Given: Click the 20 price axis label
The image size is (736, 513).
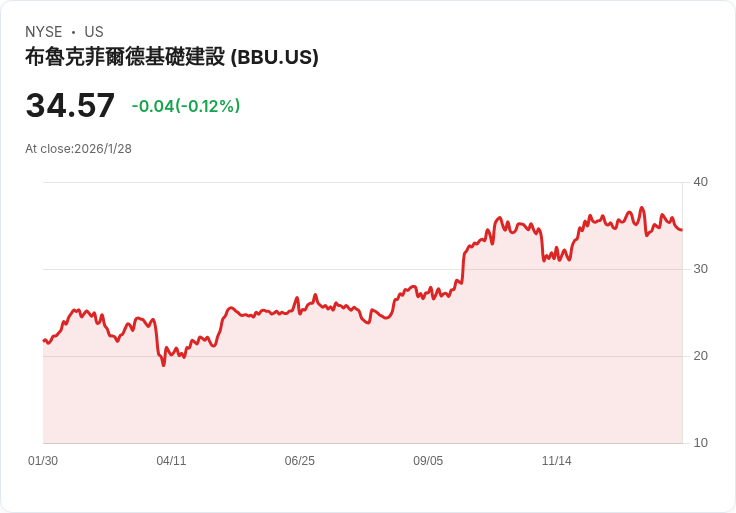Looking at the screenshot, I should [x=701, y=356].
